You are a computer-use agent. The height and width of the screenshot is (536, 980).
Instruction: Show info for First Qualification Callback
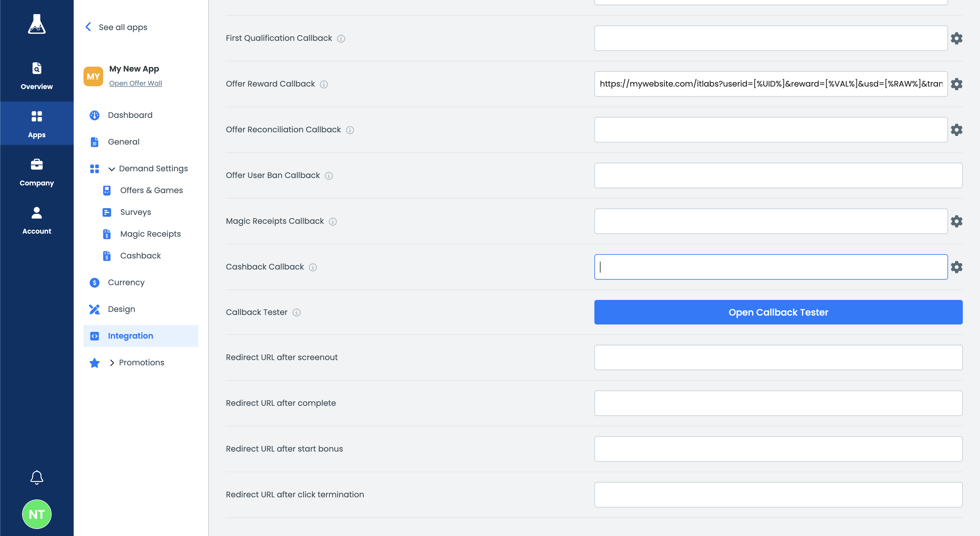pos(341,38)
